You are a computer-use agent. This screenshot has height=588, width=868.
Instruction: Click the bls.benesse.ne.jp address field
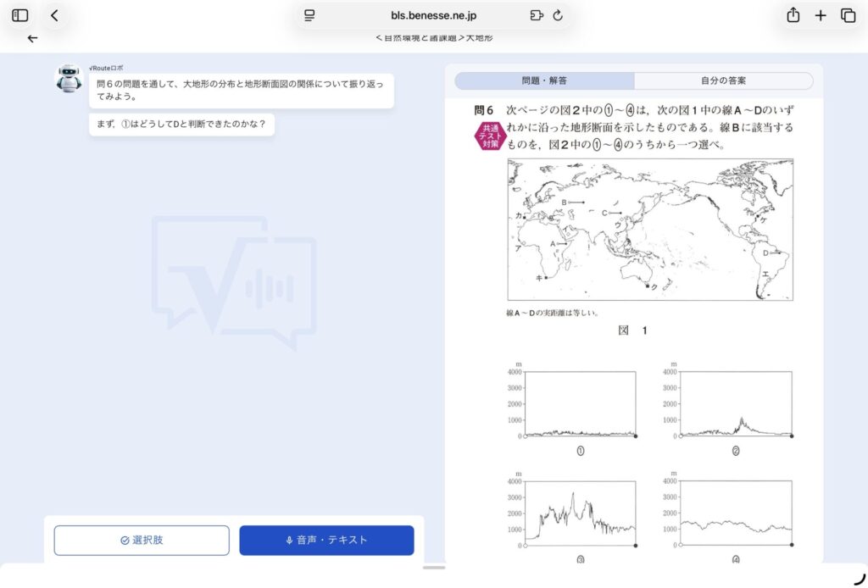click(x=434, y=15)
